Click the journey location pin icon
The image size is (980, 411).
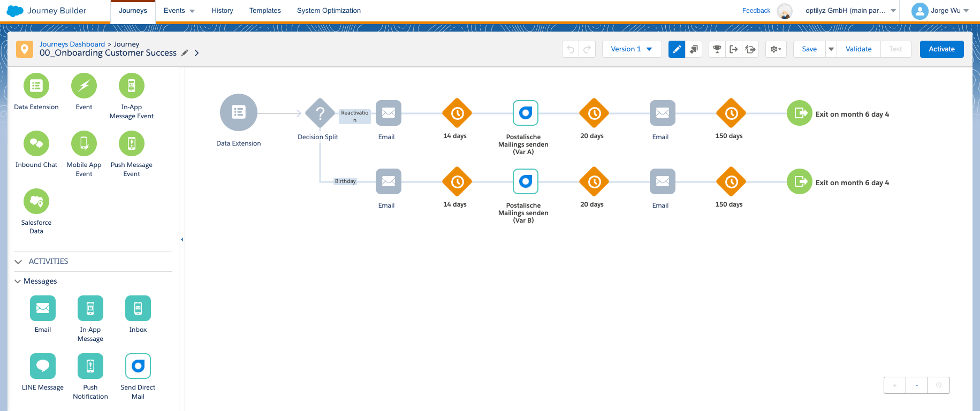pyautogui.click(x=24, y=49)
